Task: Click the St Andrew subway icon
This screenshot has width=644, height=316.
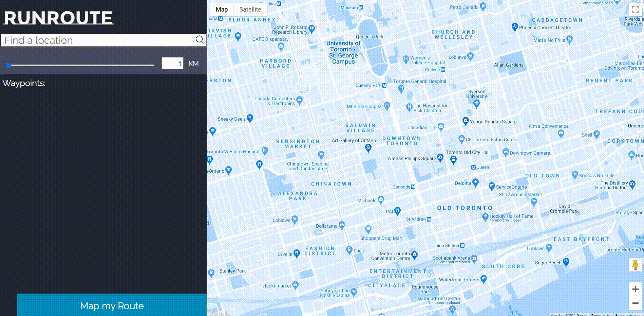Action: [429, 219]
